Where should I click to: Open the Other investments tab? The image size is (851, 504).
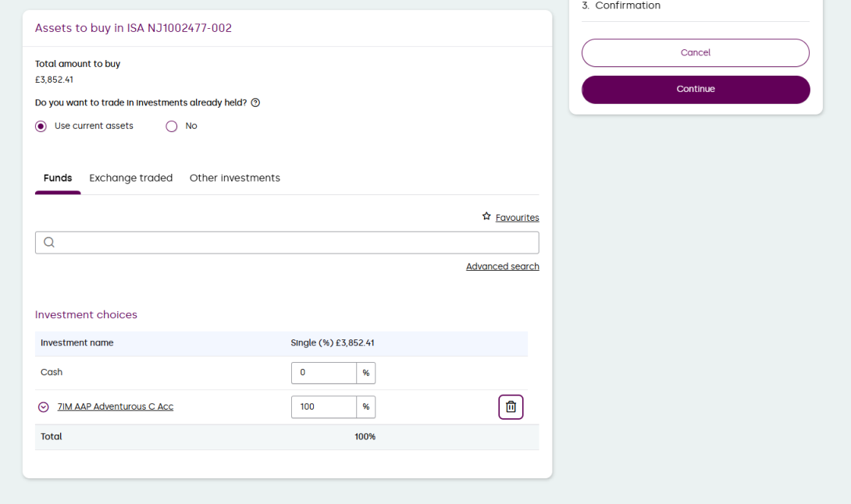point(234,178)
